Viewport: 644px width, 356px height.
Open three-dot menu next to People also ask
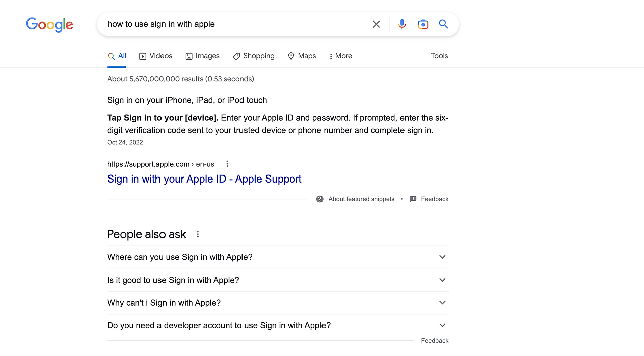pyautogui.click(x=198, y=234)
